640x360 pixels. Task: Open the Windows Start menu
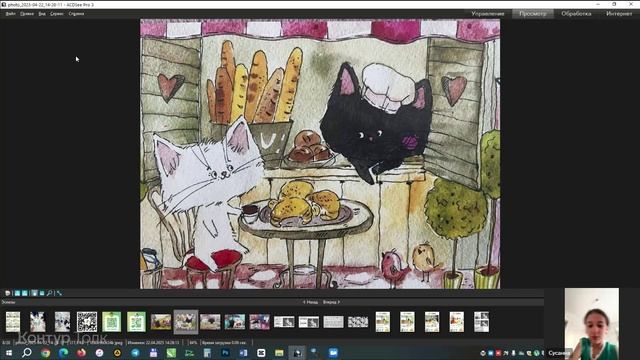(x=9, y=353)
